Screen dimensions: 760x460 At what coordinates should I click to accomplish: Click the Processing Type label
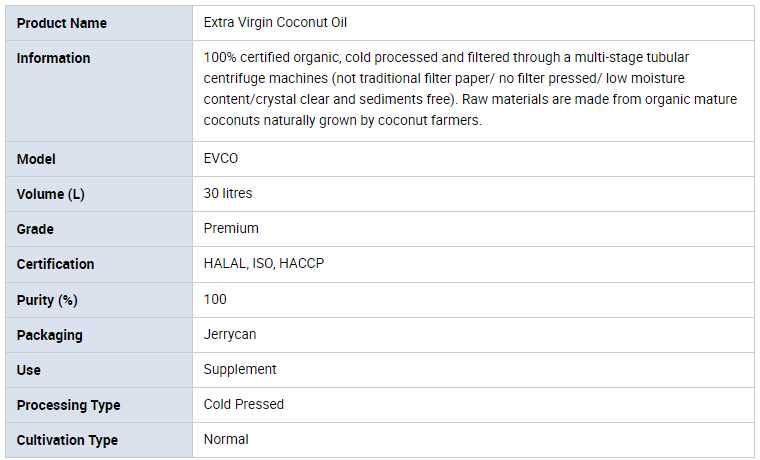[x=69, y=405]
